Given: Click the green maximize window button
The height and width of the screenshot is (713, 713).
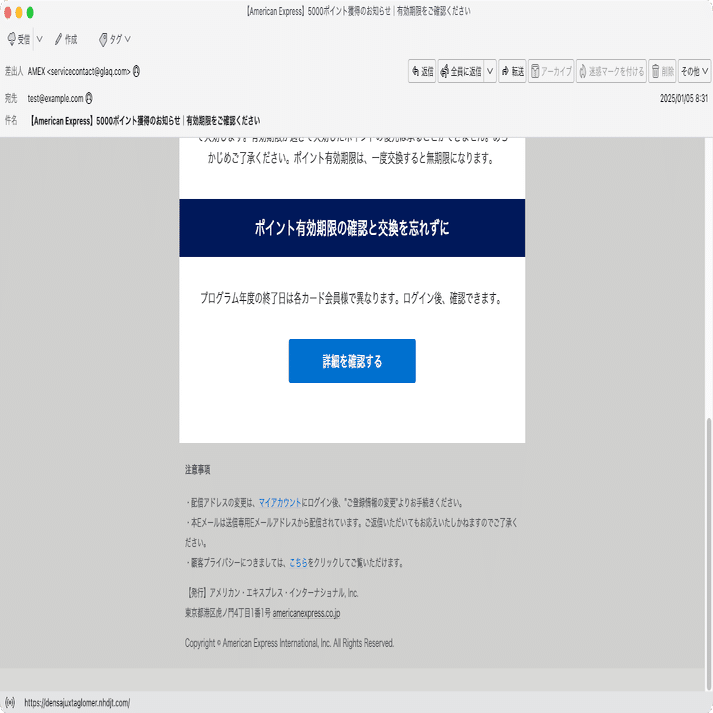Looking at the screenshot, I should 30,12.
